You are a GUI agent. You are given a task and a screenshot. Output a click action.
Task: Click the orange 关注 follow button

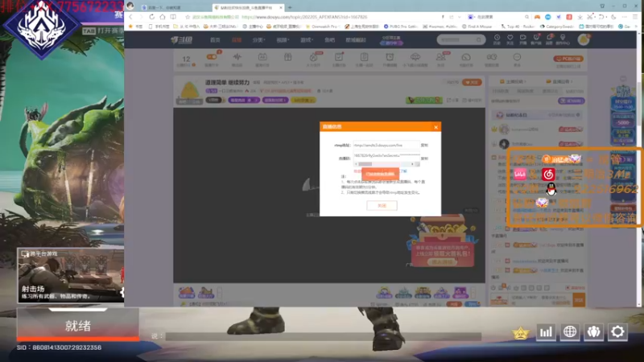(472, 82)
